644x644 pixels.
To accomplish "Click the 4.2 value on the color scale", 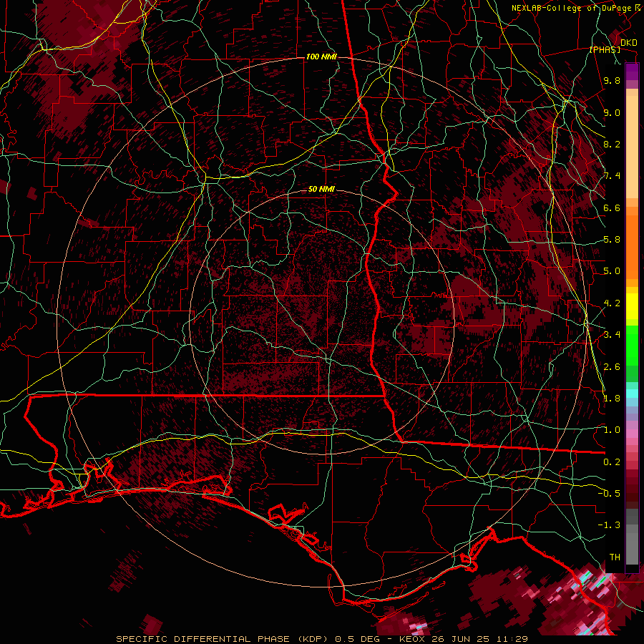I will click(612, 303).
